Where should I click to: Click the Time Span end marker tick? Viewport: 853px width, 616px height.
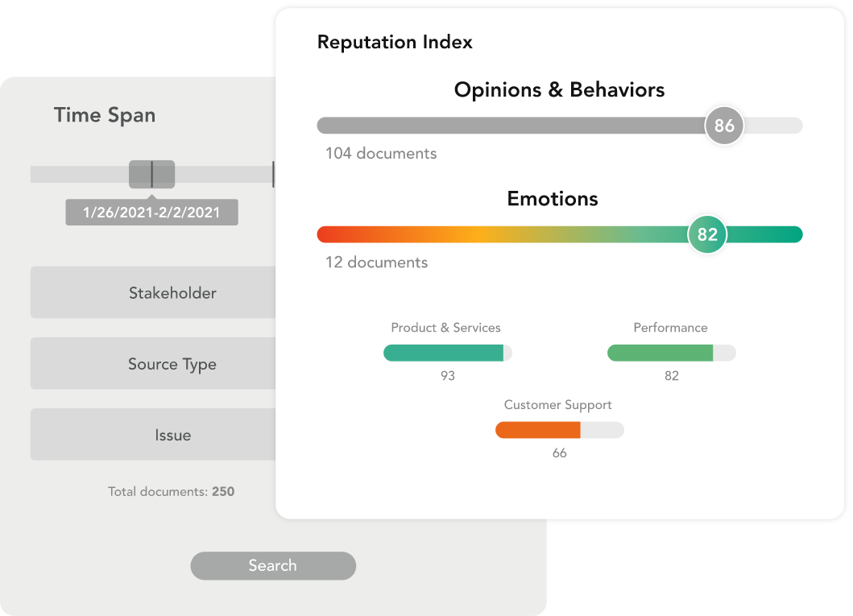[273, 175]
